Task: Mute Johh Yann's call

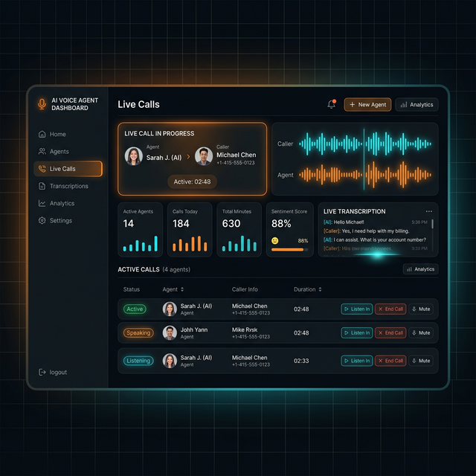Action: [x=421, y=332]
